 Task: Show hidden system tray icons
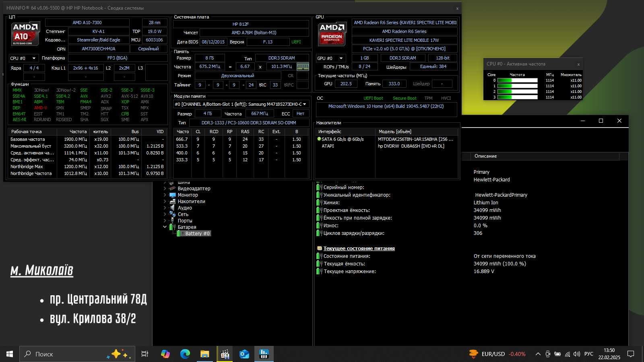(x=538, y=354)
